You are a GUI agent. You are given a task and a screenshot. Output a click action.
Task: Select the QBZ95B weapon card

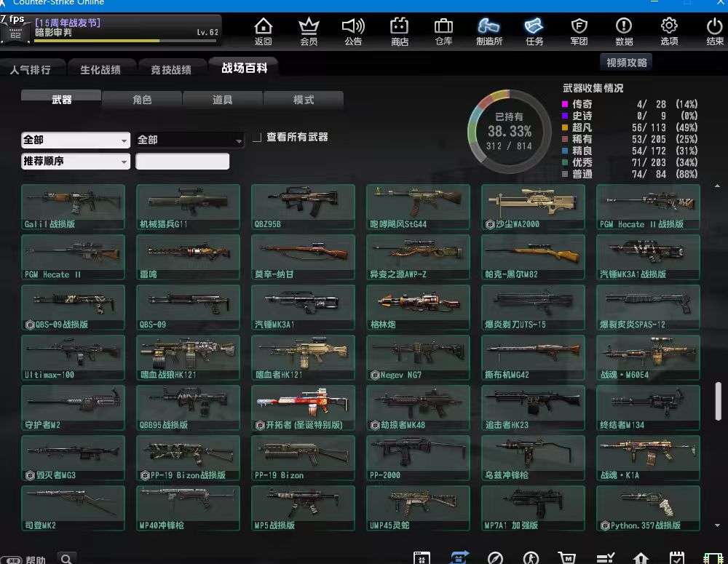(303, 207)
